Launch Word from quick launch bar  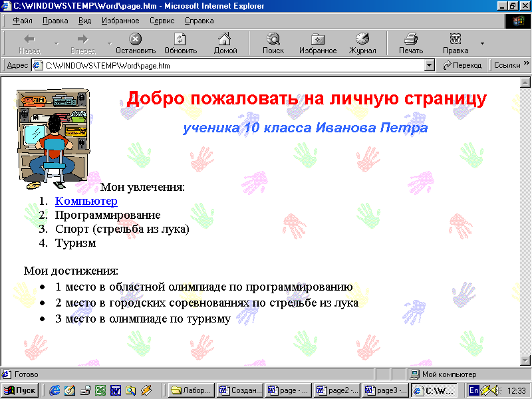click(x=115, y=390)
